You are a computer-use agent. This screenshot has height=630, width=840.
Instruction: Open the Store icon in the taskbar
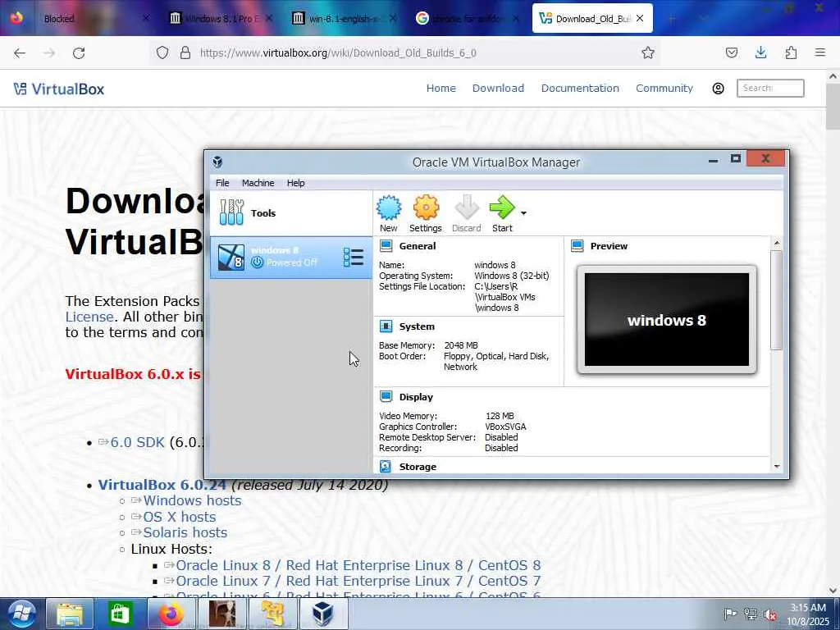click(120, 614)
